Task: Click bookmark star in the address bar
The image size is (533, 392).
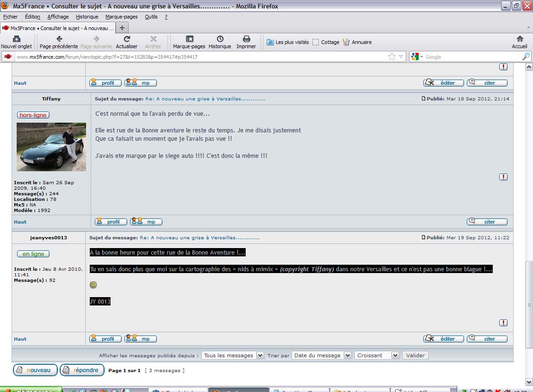Action: pos(392,57)
